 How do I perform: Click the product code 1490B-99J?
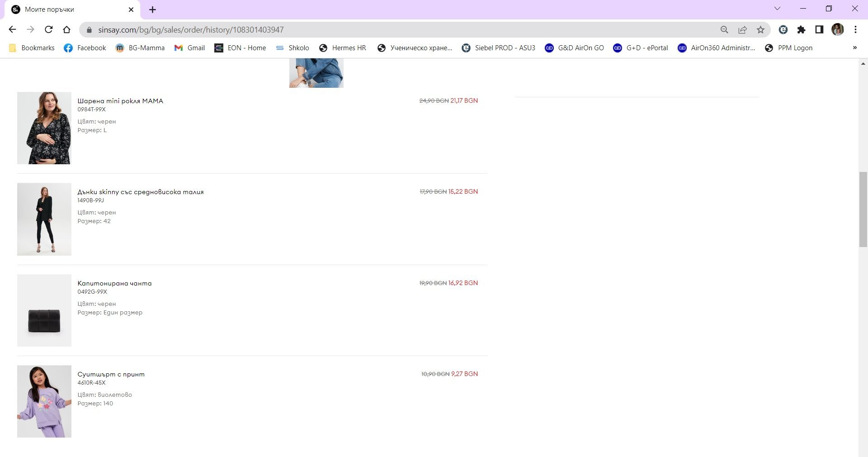[91, 200]
